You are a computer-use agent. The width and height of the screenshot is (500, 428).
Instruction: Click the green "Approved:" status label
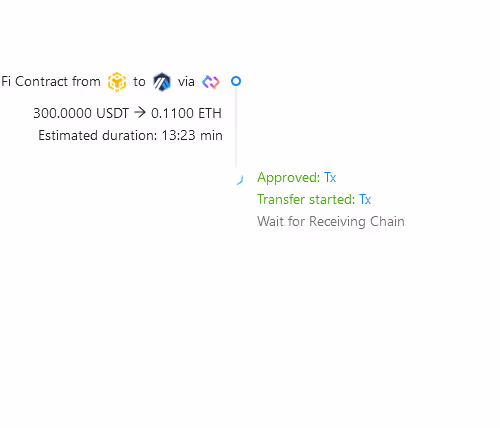(x=289, y=178)
